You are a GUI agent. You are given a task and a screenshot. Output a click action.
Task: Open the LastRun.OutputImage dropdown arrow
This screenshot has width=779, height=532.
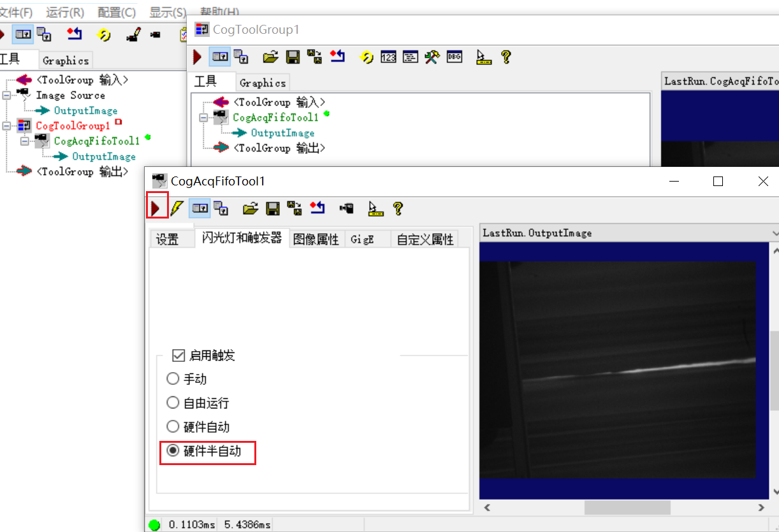[x=775, y=233]
